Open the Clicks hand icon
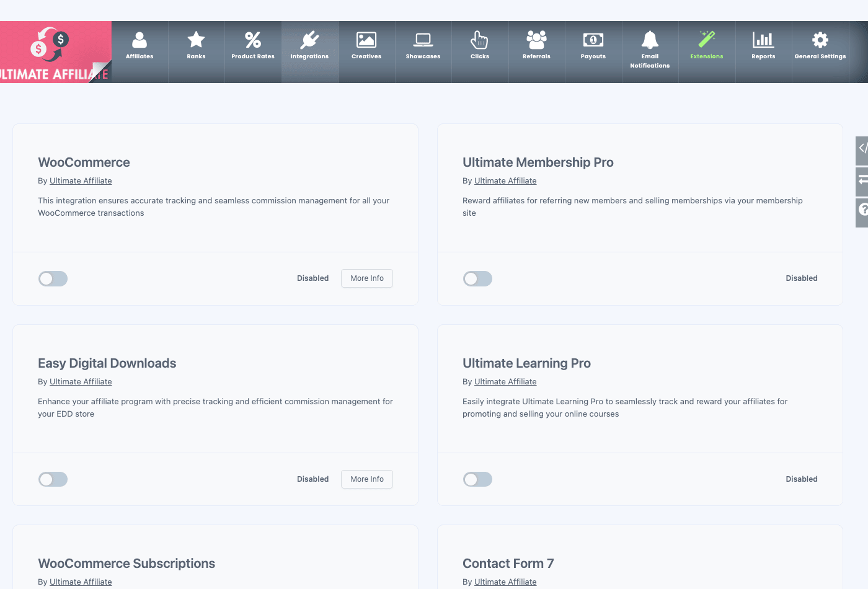Viewport: 868px width, 589px height. (479, 40)
